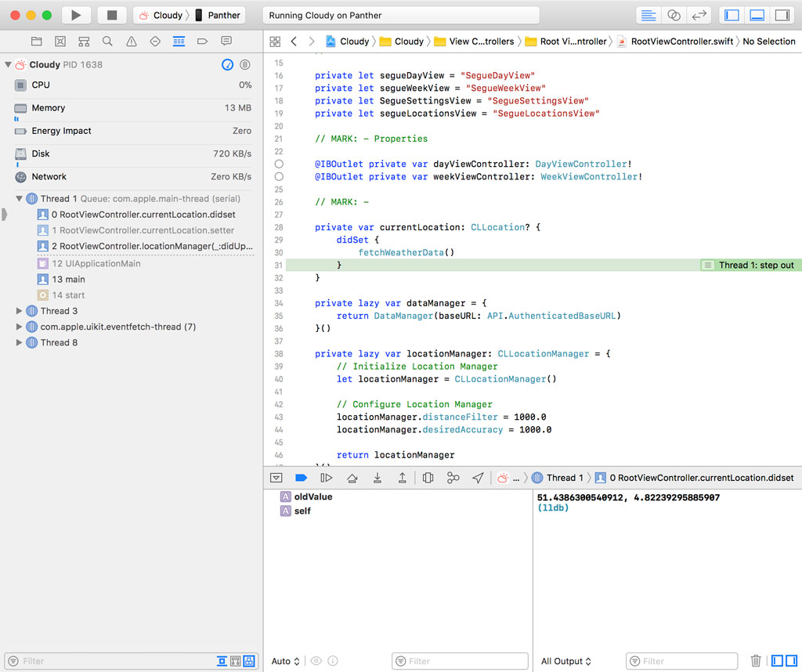Click the variables view Filter field

pyautogui.click(x=458, y=661)
